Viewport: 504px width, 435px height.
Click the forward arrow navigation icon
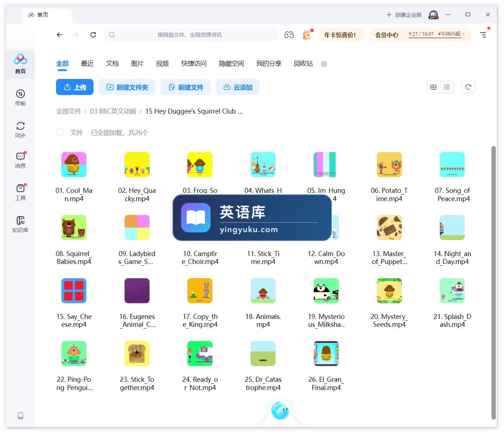pos(76,35)
